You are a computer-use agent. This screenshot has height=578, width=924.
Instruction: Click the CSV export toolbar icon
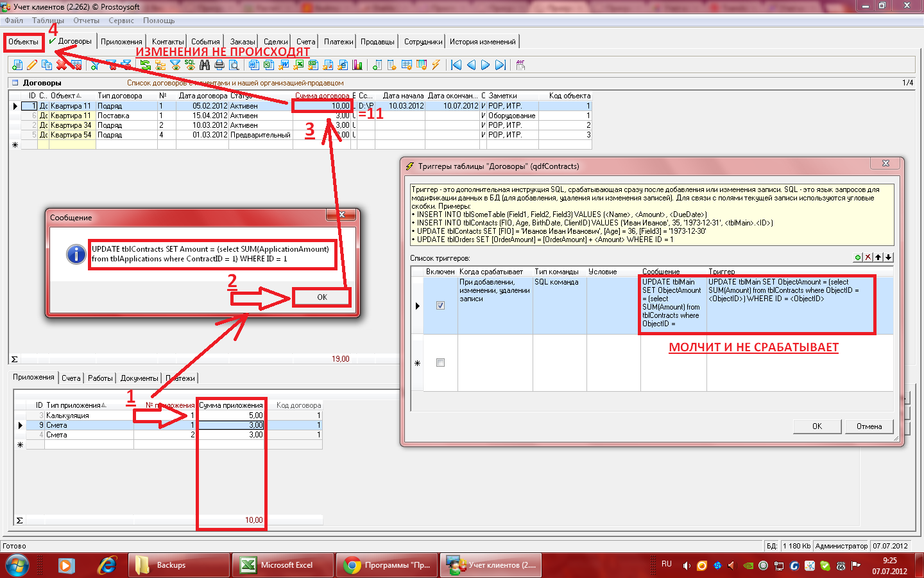pos(313,65)
